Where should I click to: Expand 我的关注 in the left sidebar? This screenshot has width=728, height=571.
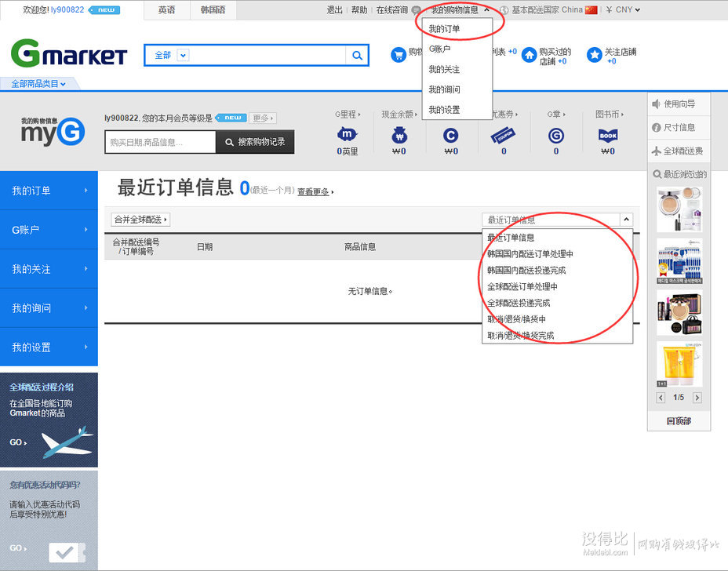tap(49, 269)
